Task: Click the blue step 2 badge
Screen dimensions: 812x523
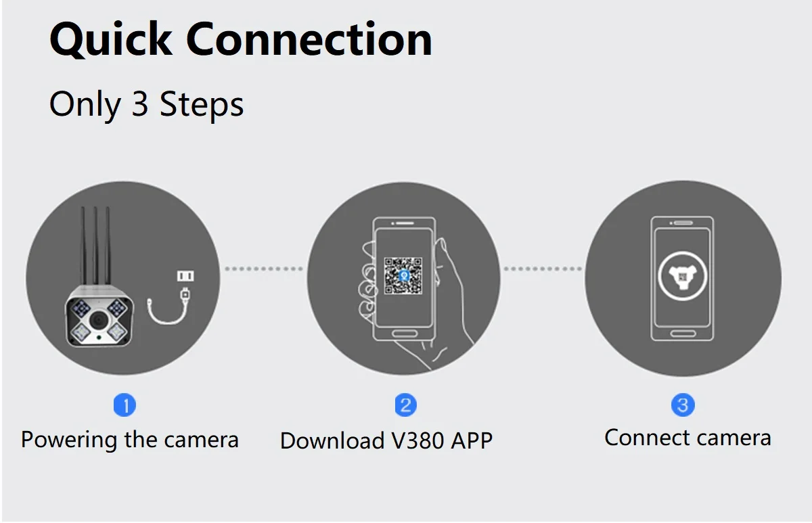Action: pyautogui.click(x=405, y=405)
